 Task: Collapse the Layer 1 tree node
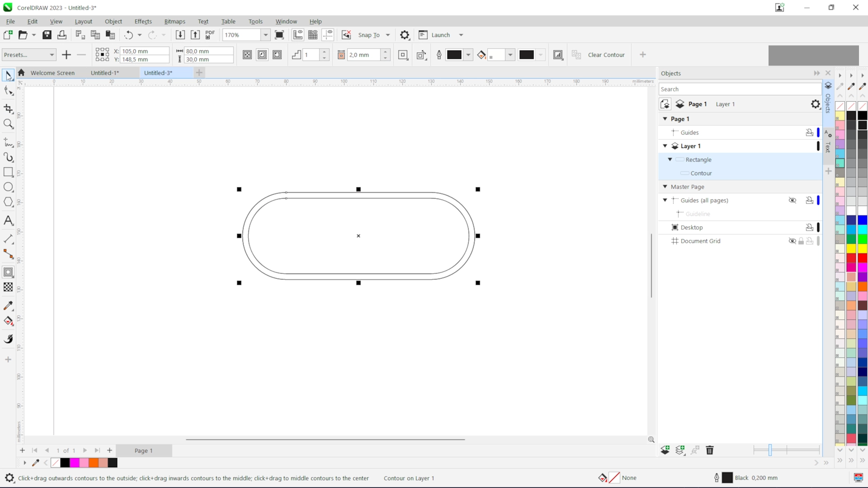tap(665, 146)
